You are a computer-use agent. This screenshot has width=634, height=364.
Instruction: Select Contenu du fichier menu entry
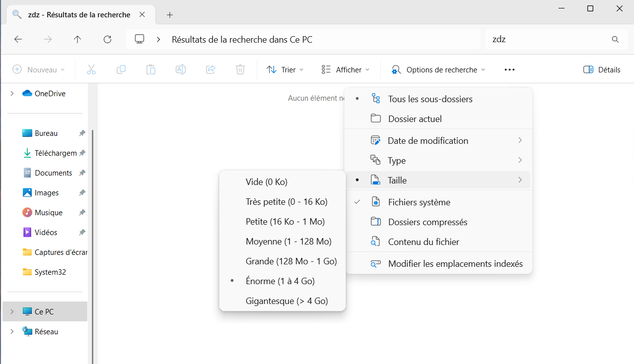coord(423,242)
